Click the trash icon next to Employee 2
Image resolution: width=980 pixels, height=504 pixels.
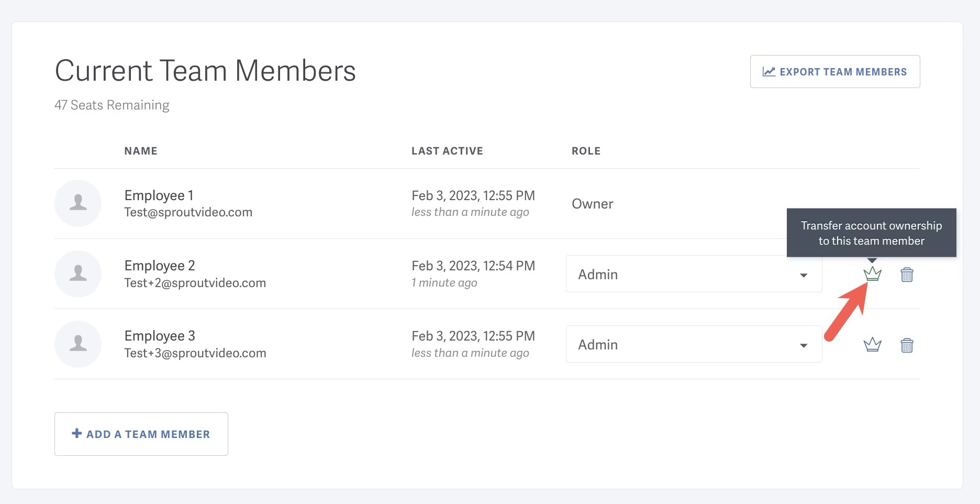pos(907,274)
